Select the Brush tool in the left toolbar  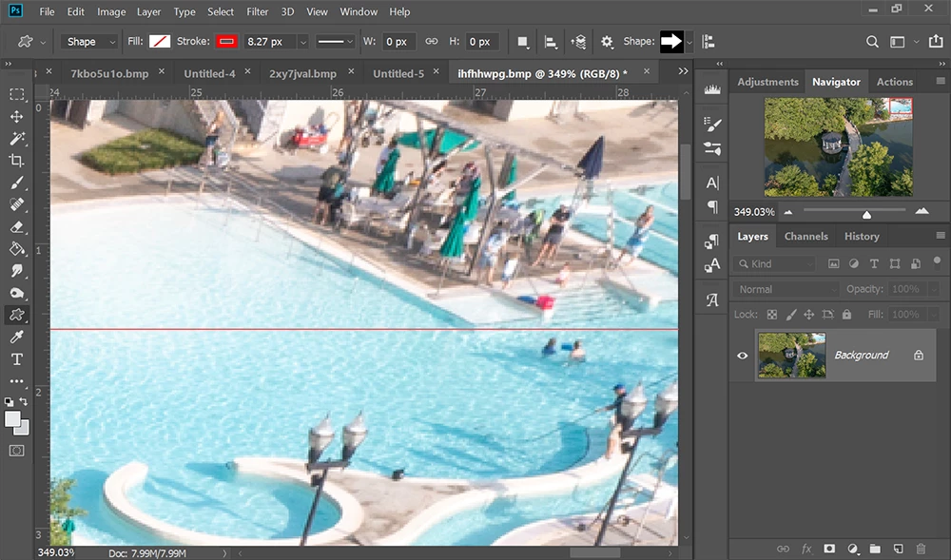click(17, 183)
